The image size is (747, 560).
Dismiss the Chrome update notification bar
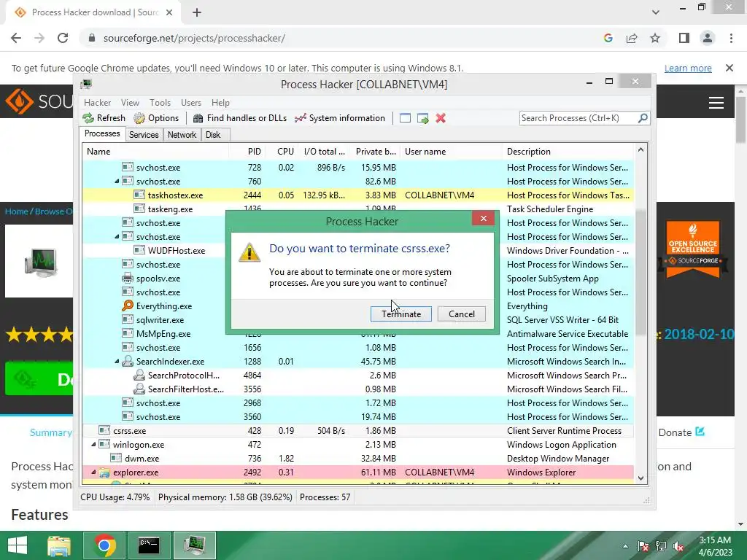click(x=729, y=68)
